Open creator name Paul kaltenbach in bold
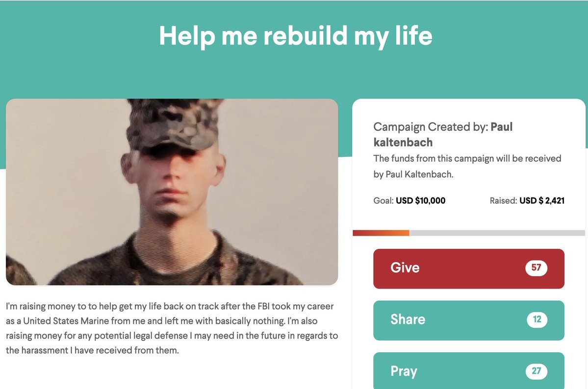This screenshot has height=389, width=588. 442,135
